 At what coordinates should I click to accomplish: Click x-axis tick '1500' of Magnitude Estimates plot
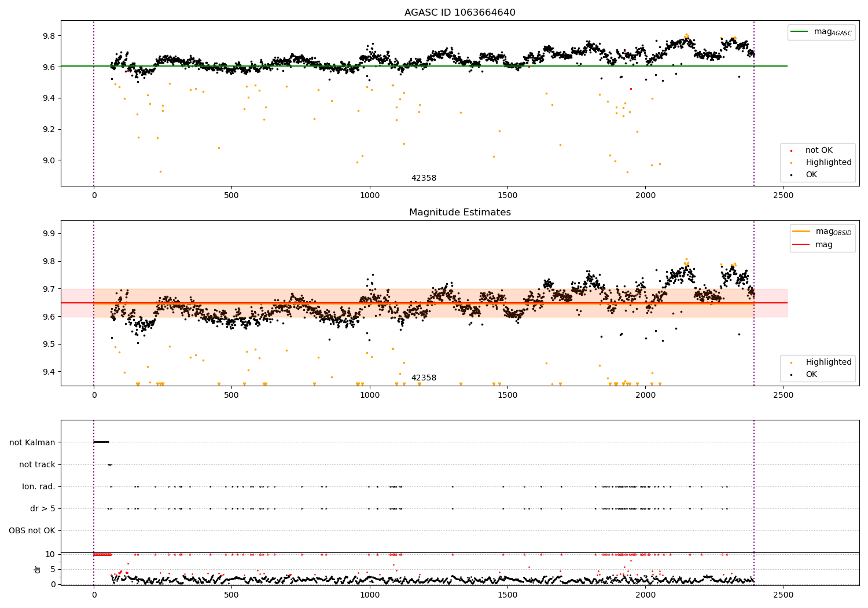click(x=507, y=395)
